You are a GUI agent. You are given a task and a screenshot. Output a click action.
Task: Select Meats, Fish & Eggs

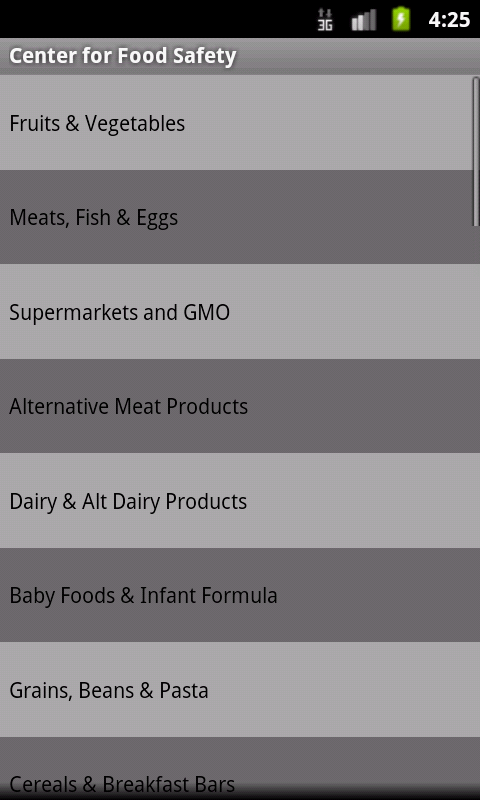coord(236,217)
